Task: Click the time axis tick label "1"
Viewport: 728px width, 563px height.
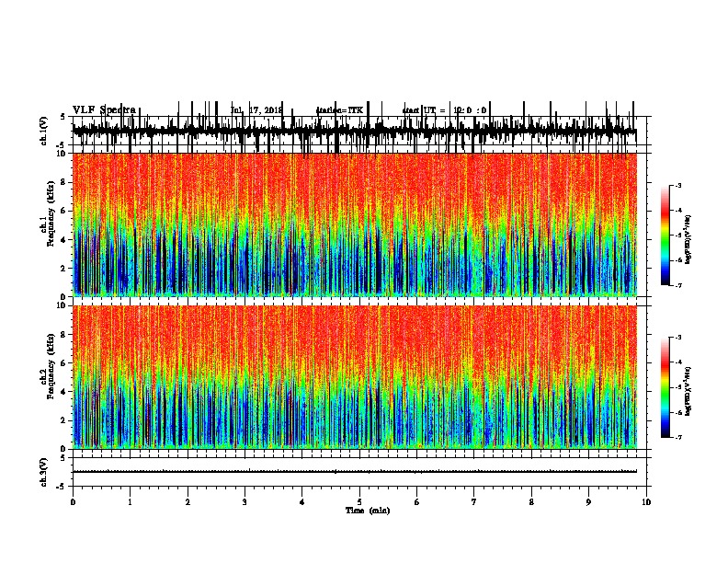Action: 130,502
